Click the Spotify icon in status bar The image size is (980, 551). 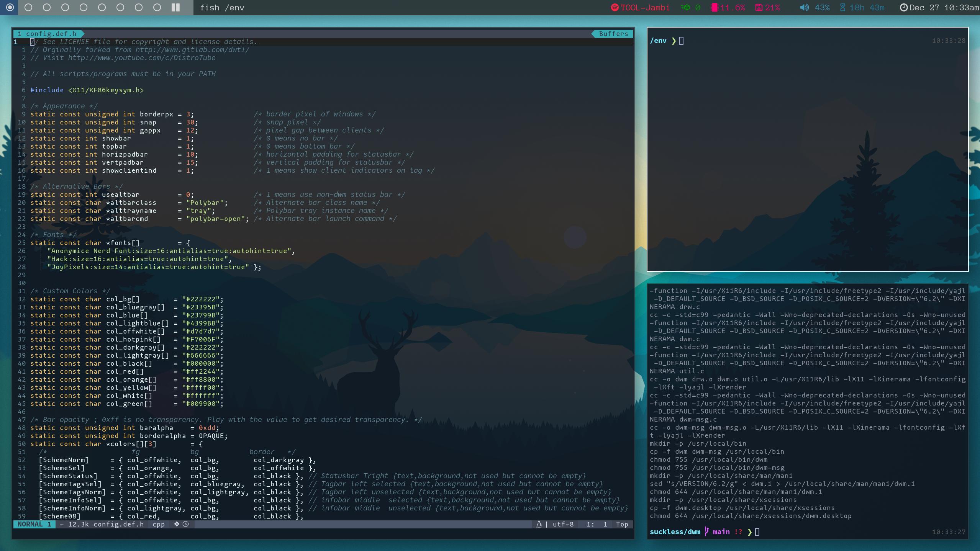[615, 8]
